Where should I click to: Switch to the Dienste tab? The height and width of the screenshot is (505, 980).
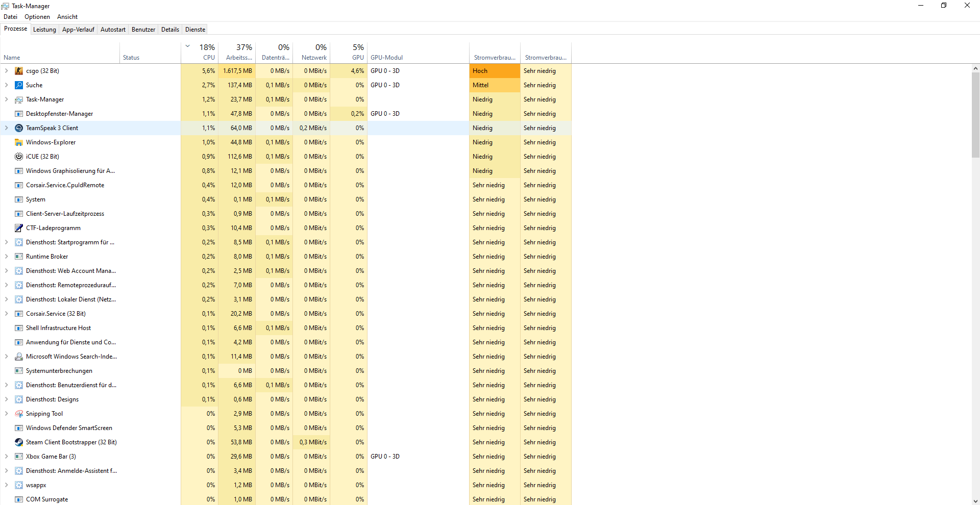pyautogui.click(x=195, y=30)
